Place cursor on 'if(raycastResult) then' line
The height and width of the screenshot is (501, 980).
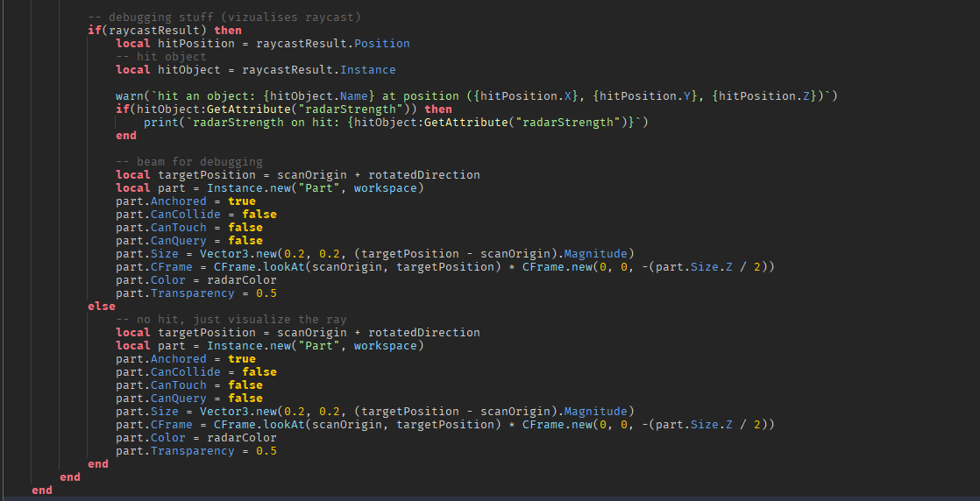pyautogui.click(x=165, y=30)
